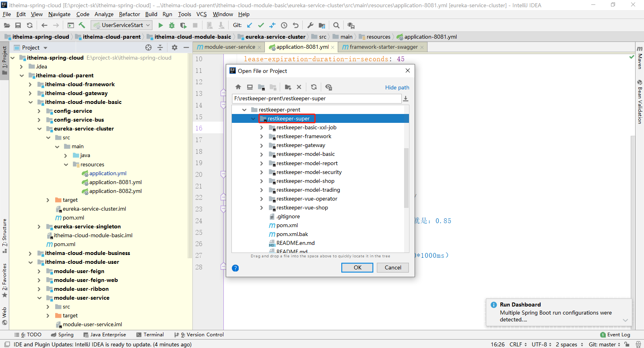Search everywhere magnifier icon
The height and width of the screenshot is (348, 644).
point(336,25)
